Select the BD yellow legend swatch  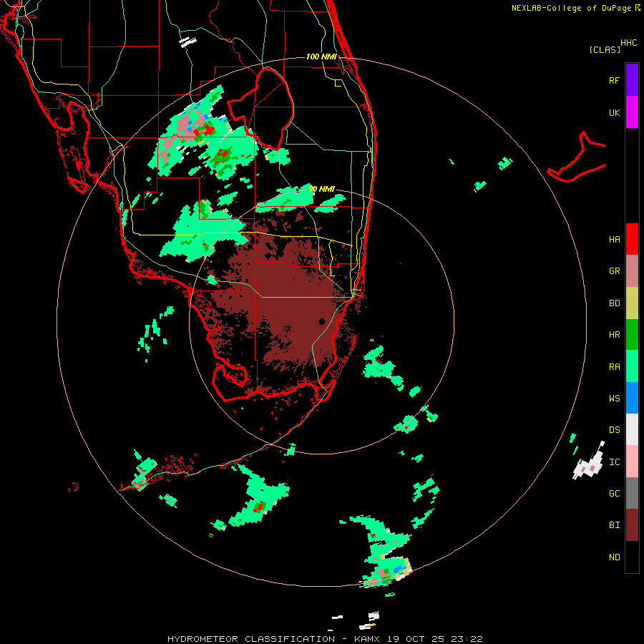click(x=632, y=303)
